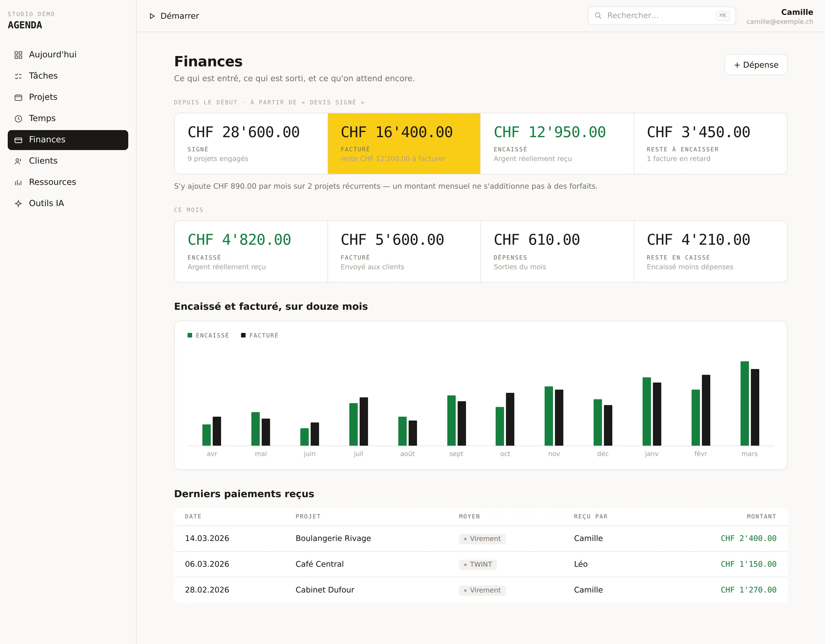The height and width of the screenshot is (644, 825).
Task: Click the search magnifier icon
Action: coord(598,15)
